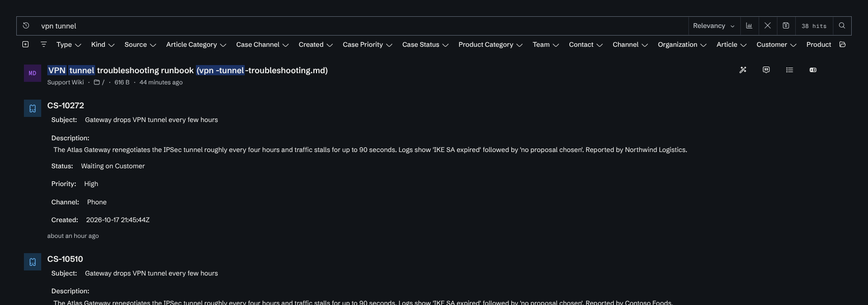This screenshot has width=868, height=305.
Task: Show search statistics bar chart icon
Action: pyautogui.click(x=749, y=25)
